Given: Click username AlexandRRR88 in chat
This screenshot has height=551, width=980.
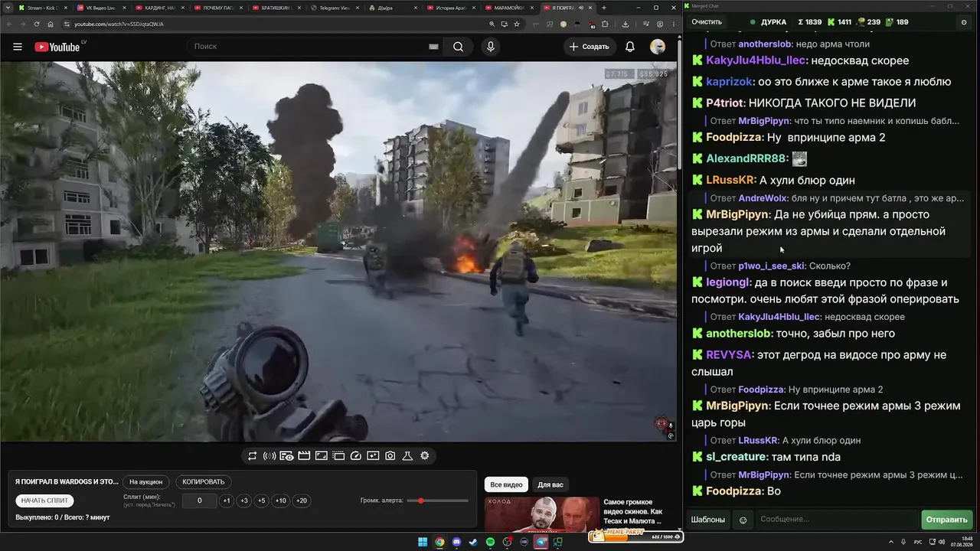Looking at the screenshot, I should point(746,159).
